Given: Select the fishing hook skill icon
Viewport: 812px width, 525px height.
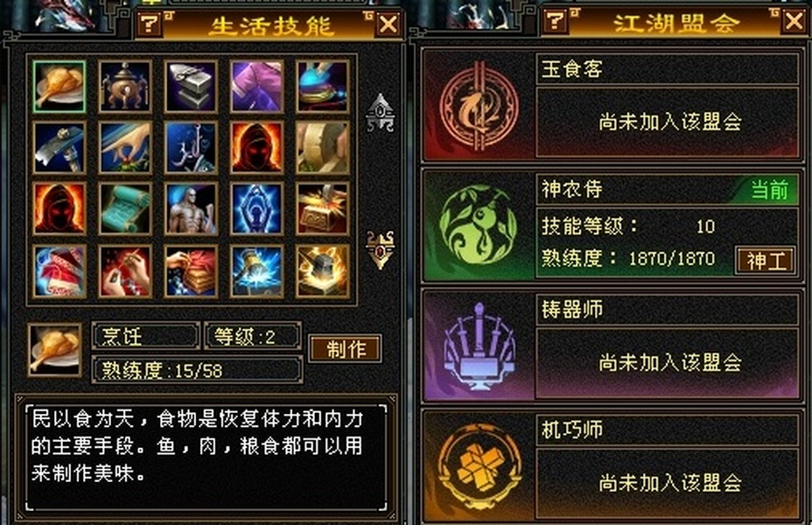Looking at the screenshot, I should (x=191, y=148).
